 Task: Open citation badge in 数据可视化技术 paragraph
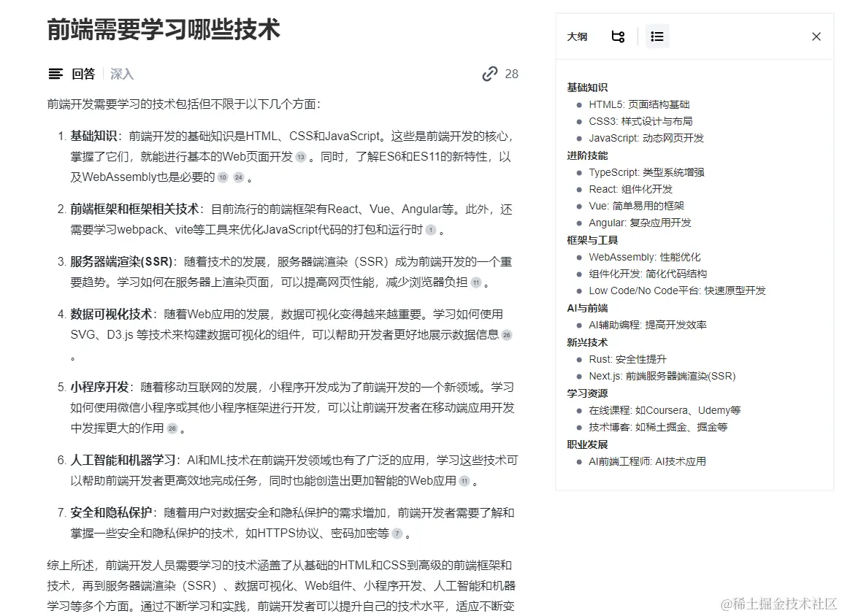pyautogui.click(x=506, y=335)
